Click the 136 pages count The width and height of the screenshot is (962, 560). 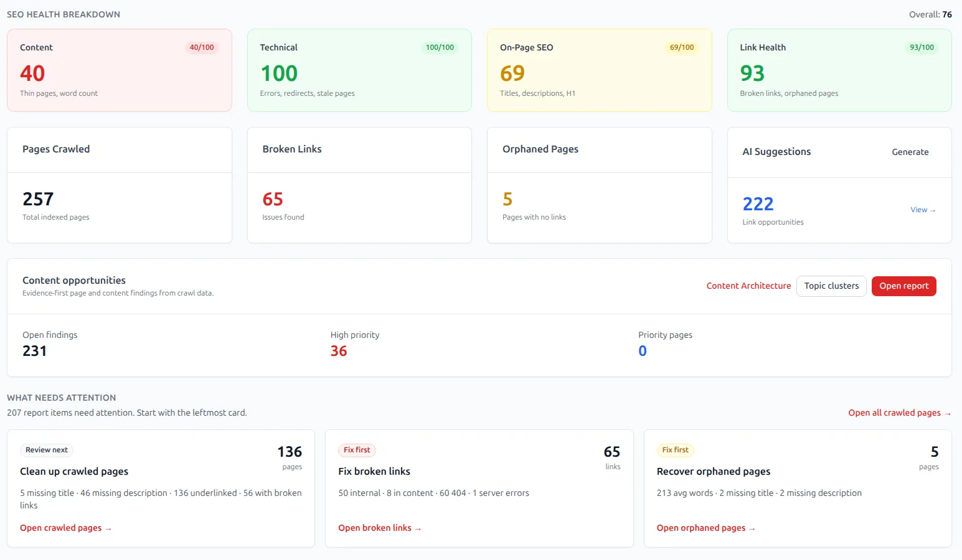pos(290,452)
